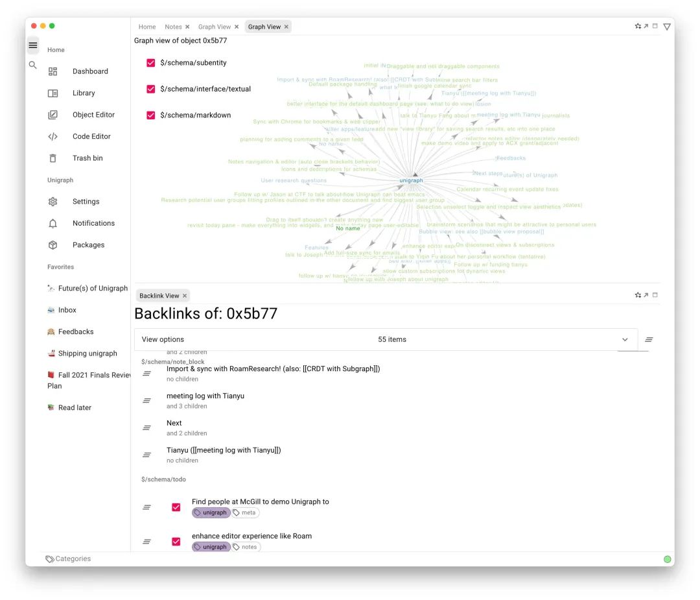Toggle the enhance editor experience todo checkbox

[176, 542]
